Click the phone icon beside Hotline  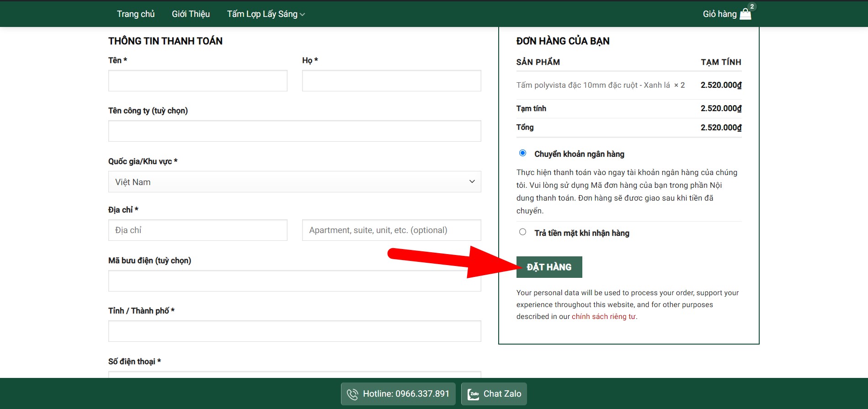[x=352, y=394]
